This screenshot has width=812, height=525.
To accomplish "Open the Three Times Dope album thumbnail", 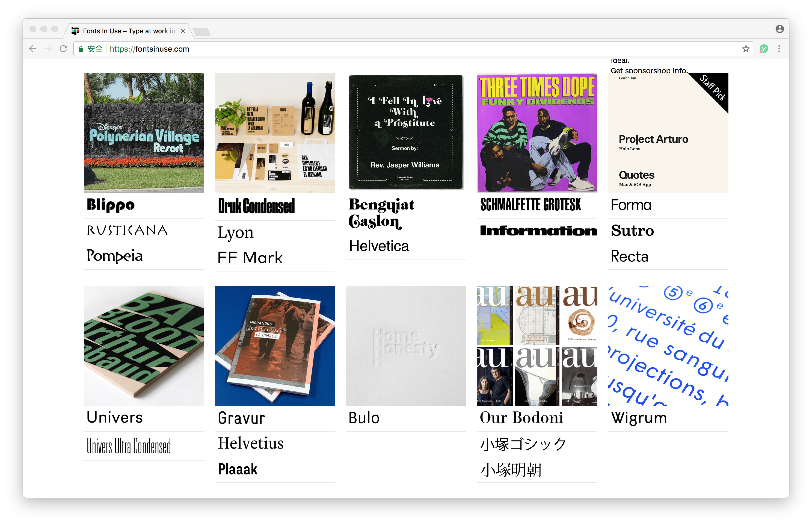I will 537,133.
